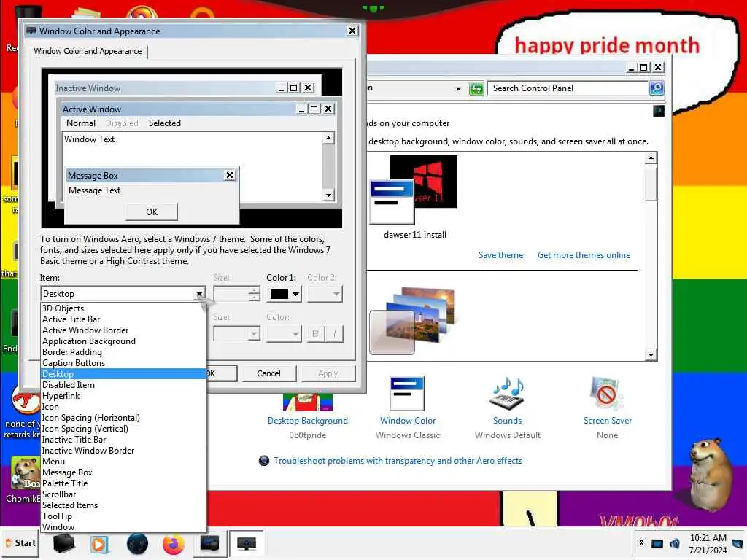The image size is (747, 560).
Task: Click the show desktop icon at taskbar end
Action: pyautogui.click(x=738, y=543)
